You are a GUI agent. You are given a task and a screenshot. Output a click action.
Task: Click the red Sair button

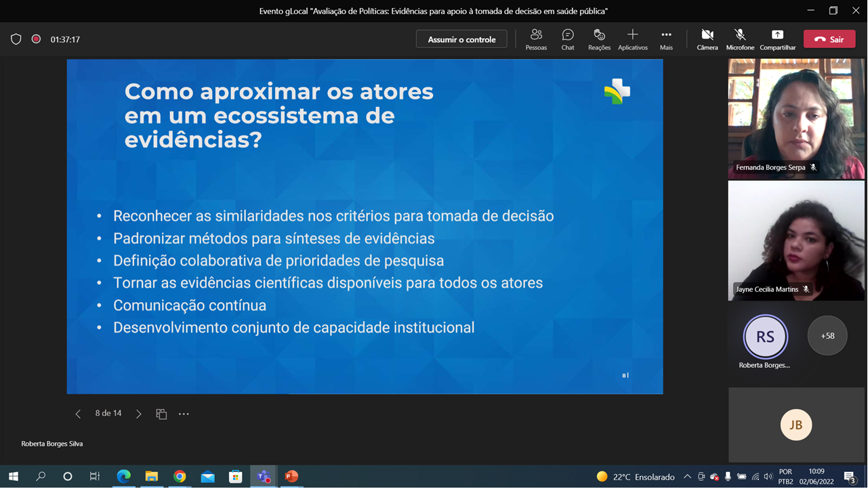[x=829, y=39]
